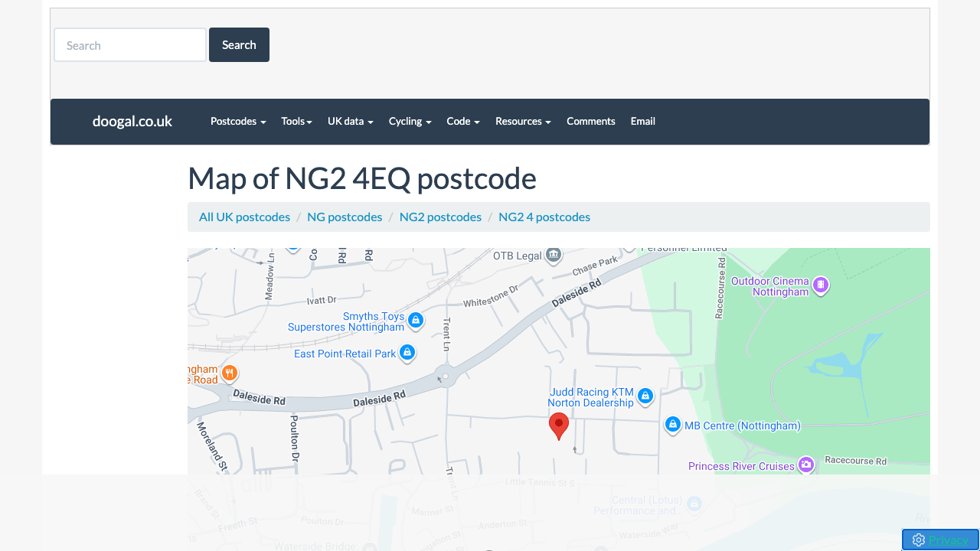Select the Outdoor Cinema Nottingham purple icon
The image size is (980, 551).
point(821,285)
